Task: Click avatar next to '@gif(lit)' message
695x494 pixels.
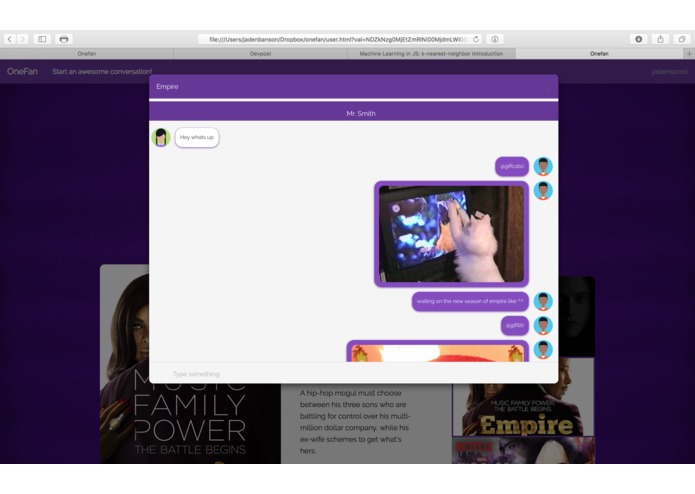Action: pos(543,325)
